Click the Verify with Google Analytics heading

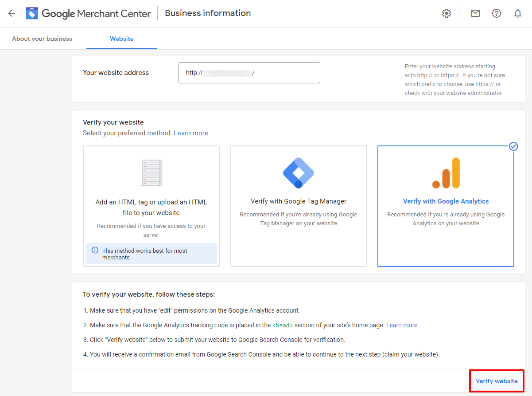point(446,201)
